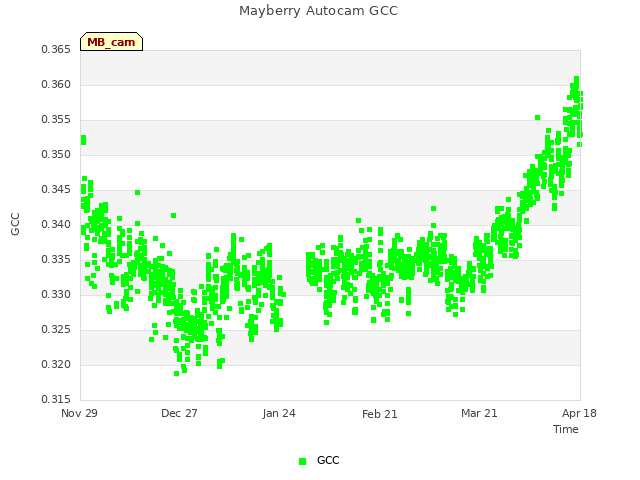This screenshot has height=480, width=640.
Task: Click the GCC legend label text
Action: pos(328,460)
